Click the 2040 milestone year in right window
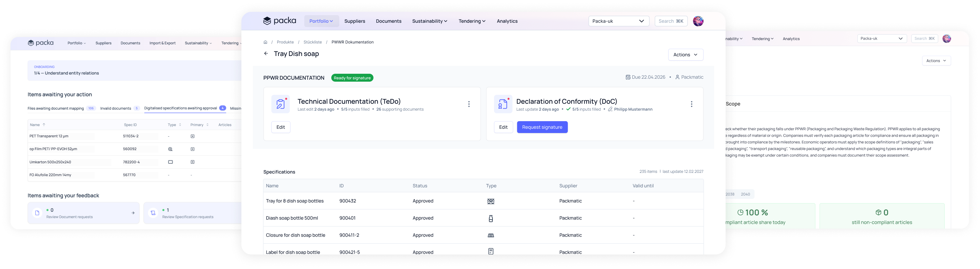Screen dimensions: 980x269 click(x=745, y=195)
